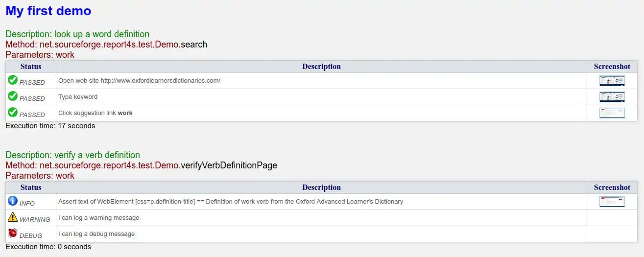Click the green check icon for Open web site row
The height and width of the screenshot is (257, 644).
pos(13,80)
